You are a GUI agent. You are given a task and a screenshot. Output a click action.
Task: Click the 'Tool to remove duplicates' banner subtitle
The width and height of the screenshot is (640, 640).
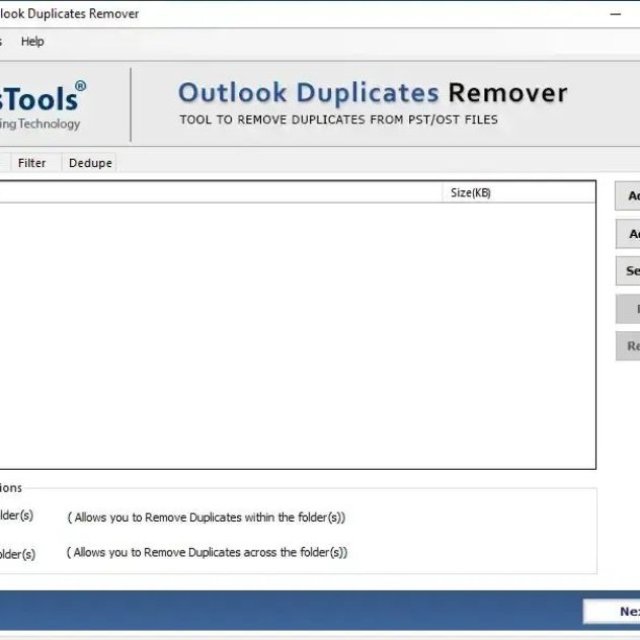[x=338, y=120]
